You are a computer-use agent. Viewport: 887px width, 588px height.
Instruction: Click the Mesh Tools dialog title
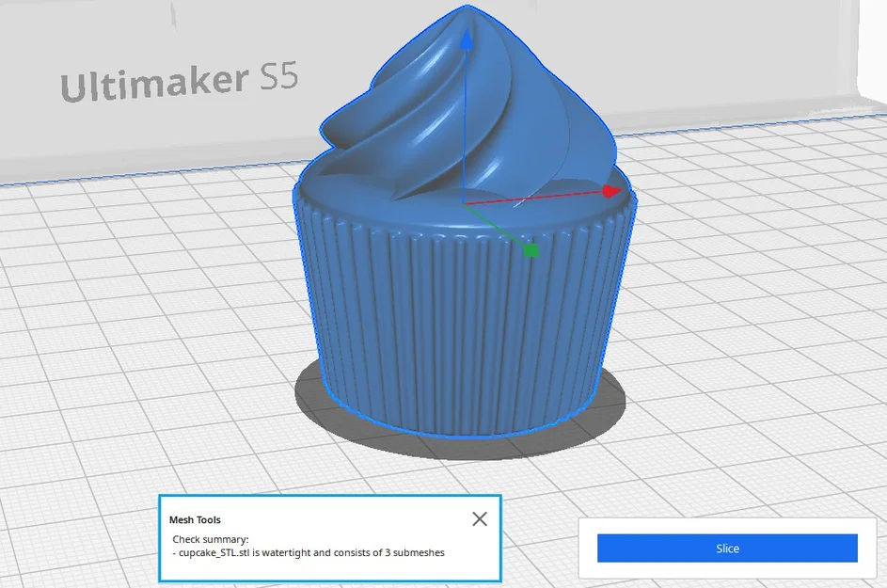[195, 519]
